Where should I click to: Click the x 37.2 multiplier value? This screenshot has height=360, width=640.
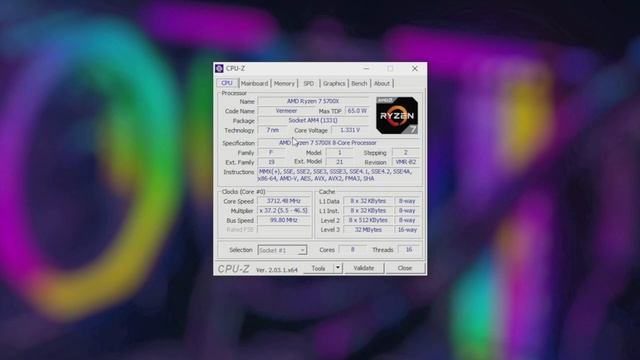pos(284,211)
